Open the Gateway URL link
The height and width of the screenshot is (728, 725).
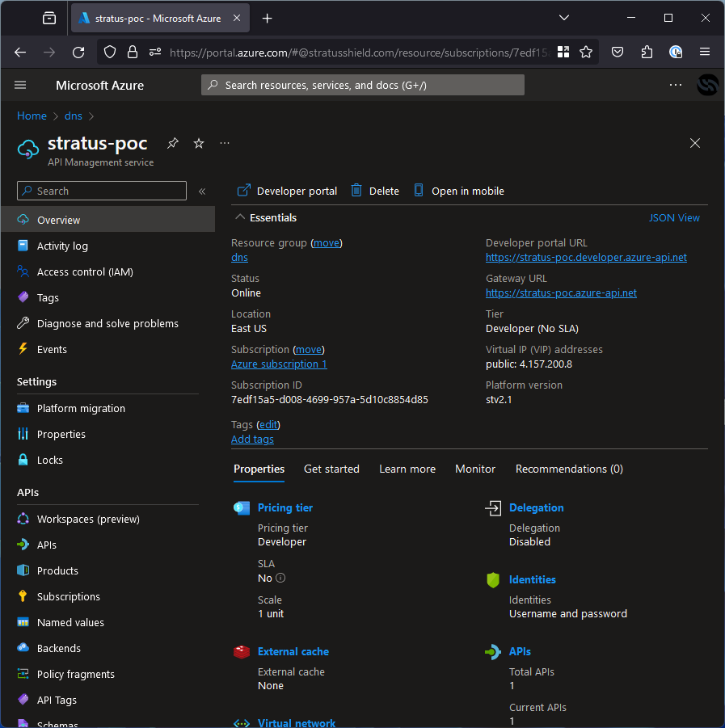pos(561,293)
